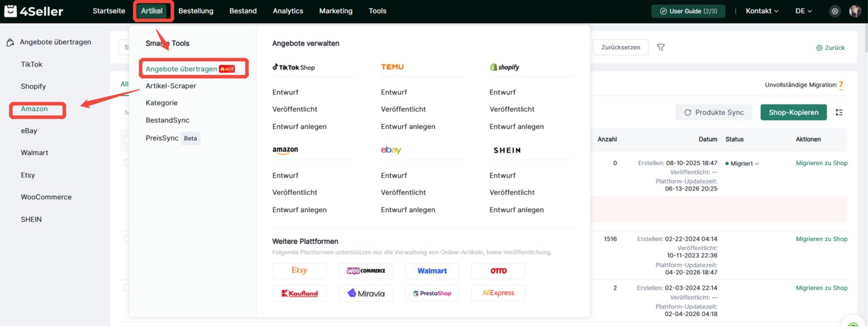The width and height of the screenshot is (868, 329).
Task: Click the filter funnel icon
Action: pyautogui.click(x=661, y=48)
